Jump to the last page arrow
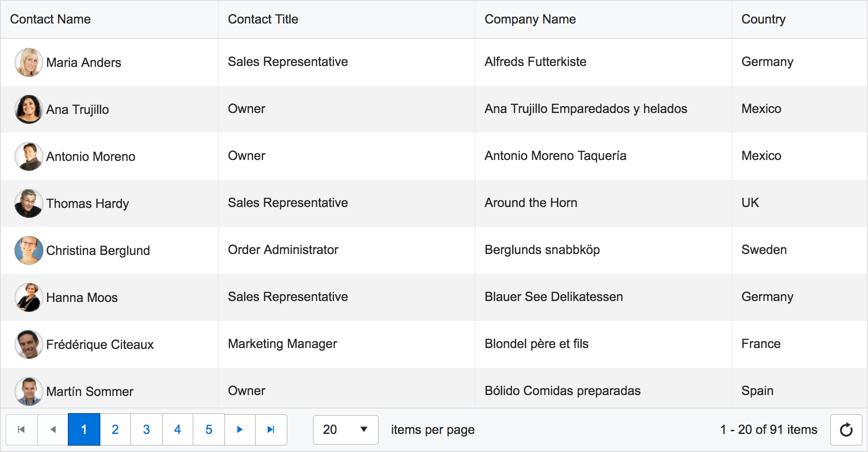The width and height of the screenshot is (868, 452). [271, 429]
